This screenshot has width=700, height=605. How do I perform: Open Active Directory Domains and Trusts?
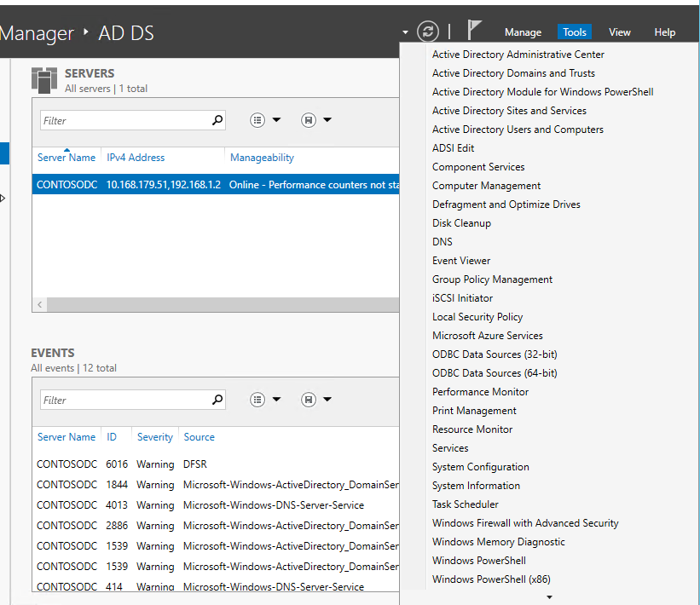[x=513, y=73]
